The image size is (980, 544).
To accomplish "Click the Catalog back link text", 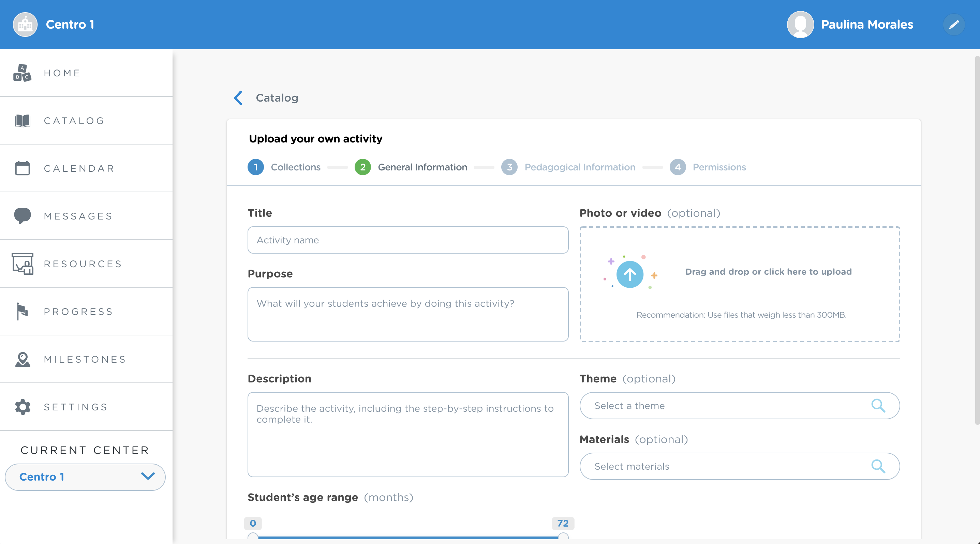I will coord(277,98).
